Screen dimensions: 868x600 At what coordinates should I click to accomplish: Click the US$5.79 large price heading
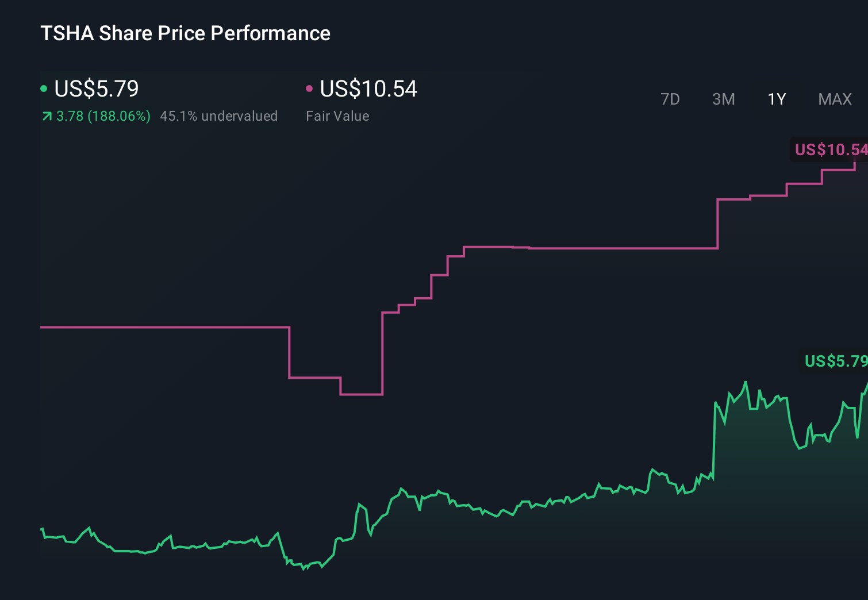(95, 89)
